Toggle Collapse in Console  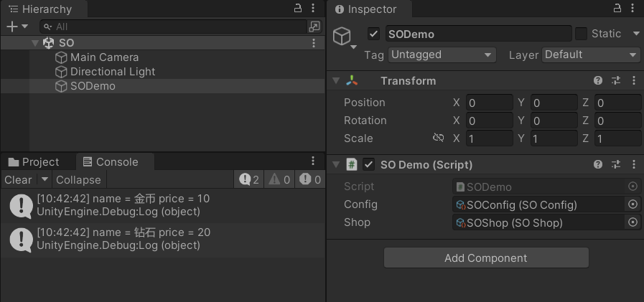coord(78,180)
